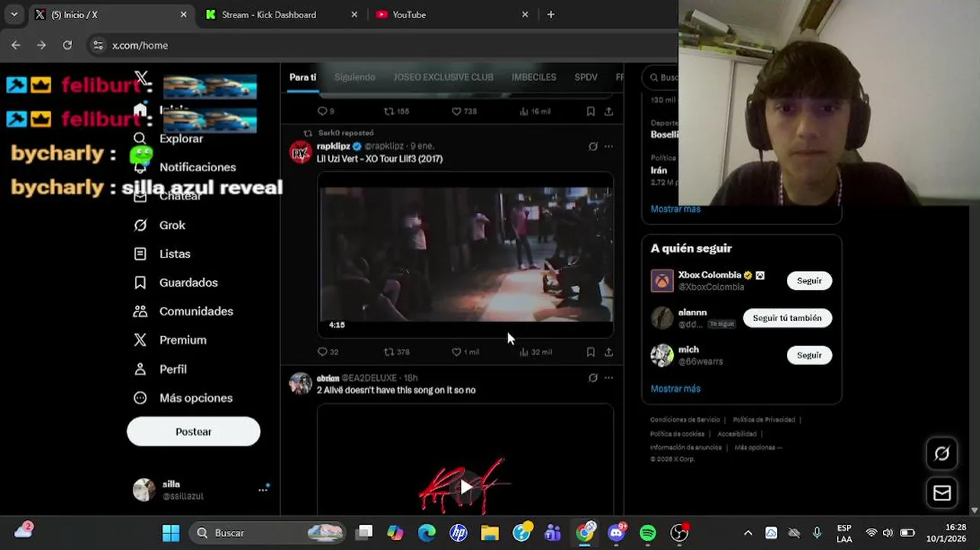This screenshot has height=550, width=980.
Task: Open Grok icon on rapklipz post
Action: (593, 146)
